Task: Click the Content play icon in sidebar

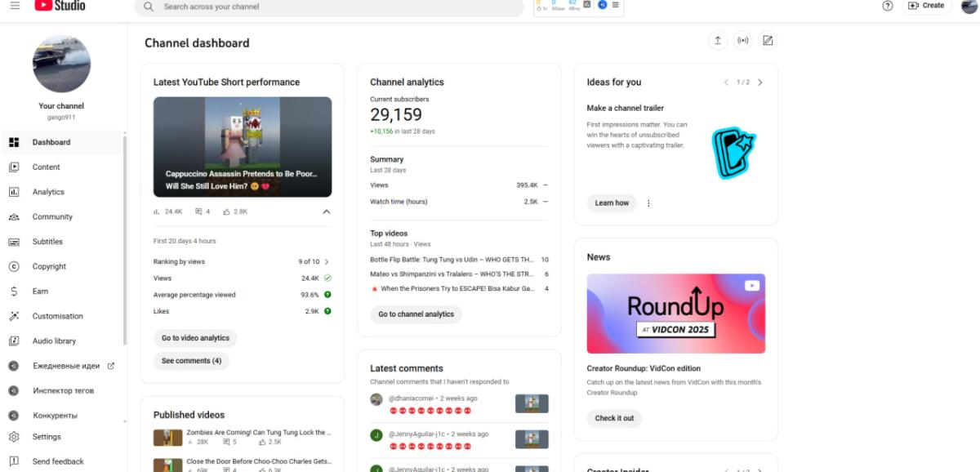Action: pos(14,167)
